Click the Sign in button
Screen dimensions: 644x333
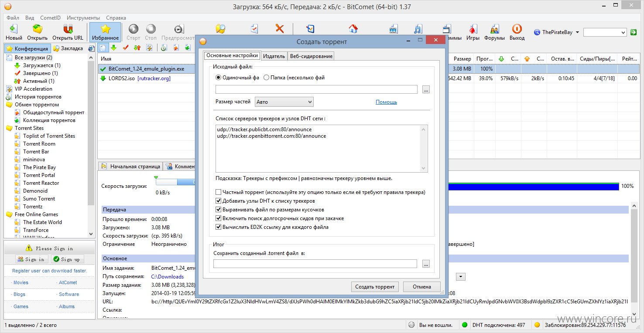tap(32, 259)
